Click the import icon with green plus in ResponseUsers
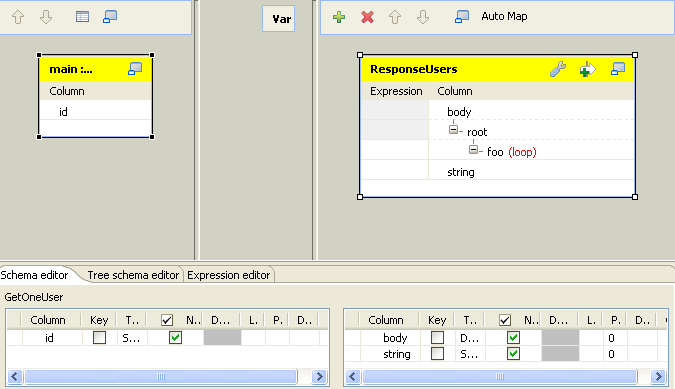675x389 pixels. pyautogui.click(x=588, y=69)
